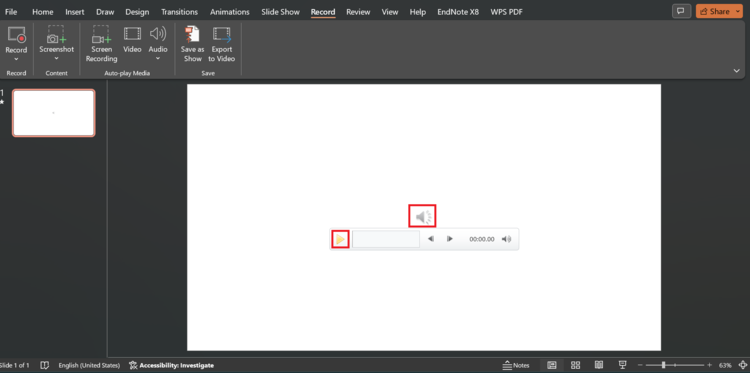Click the audio playback progress bar
The image size is (750, 373).
click(386, 239)
